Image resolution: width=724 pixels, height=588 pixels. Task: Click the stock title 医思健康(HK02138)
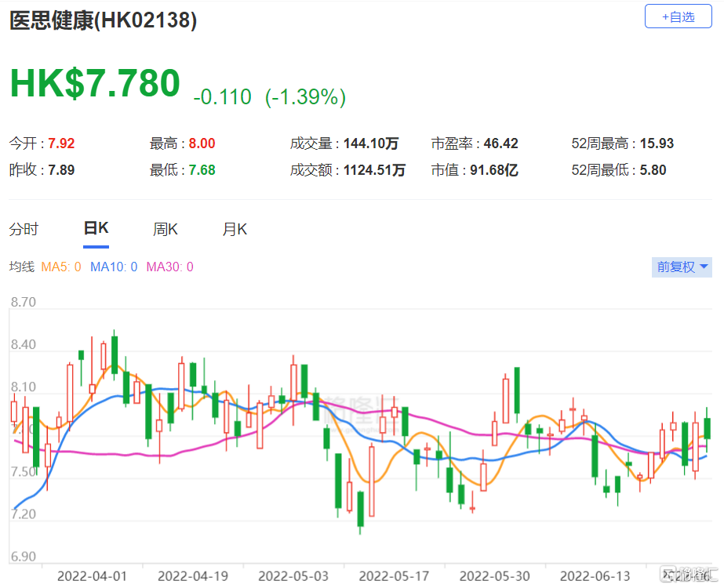tap(104, 20)
